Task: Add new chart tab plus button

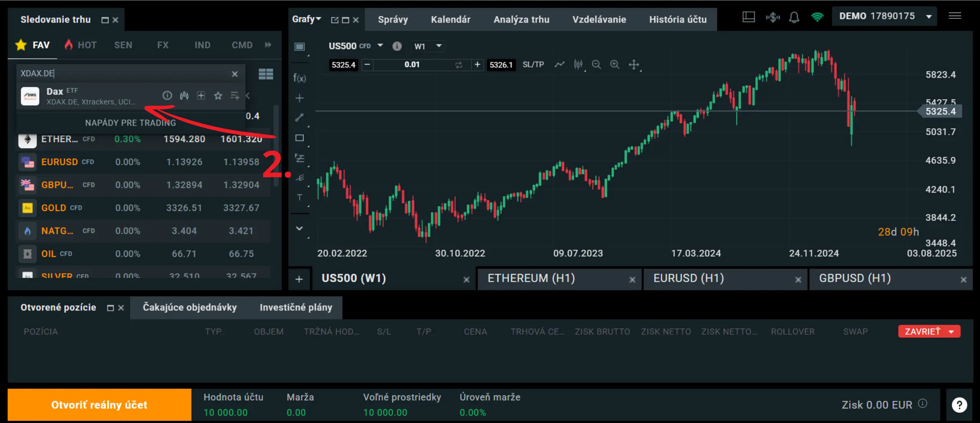Action: point(299,279)
